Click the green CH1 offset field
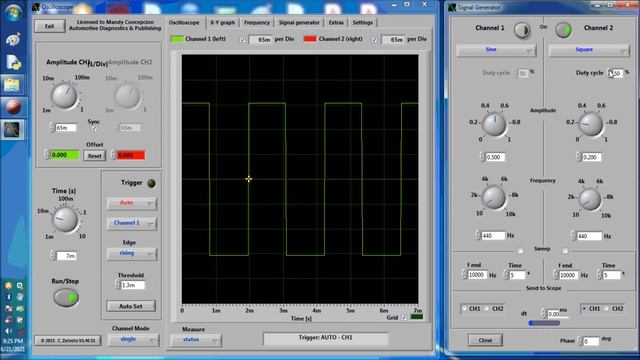Viewport: 640px width, 360px height. [64, 155]
